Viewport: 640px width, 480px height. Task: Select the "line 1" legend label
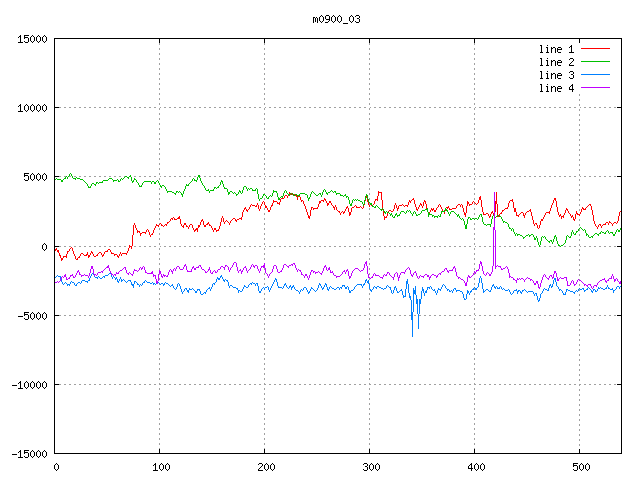(556, 49)
